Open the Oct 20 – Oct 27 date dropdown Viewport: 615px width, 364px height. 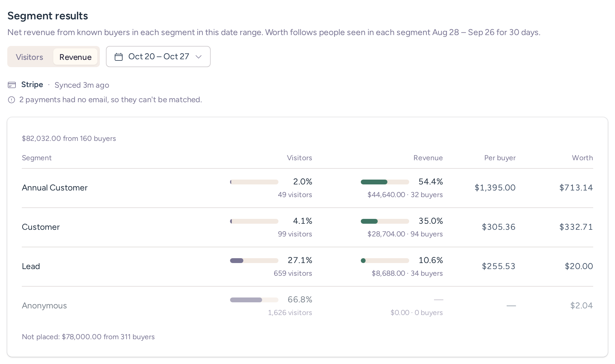158,57
